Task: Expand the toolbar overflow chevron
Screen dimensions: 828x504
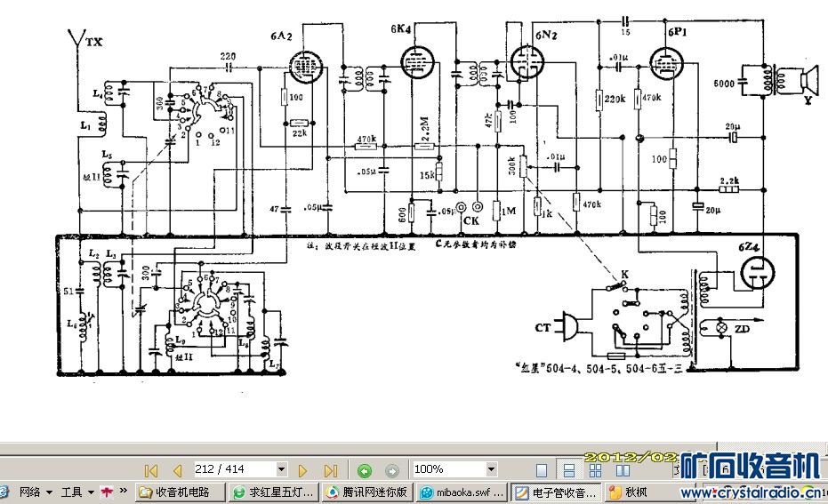Action: pos(122,492)
